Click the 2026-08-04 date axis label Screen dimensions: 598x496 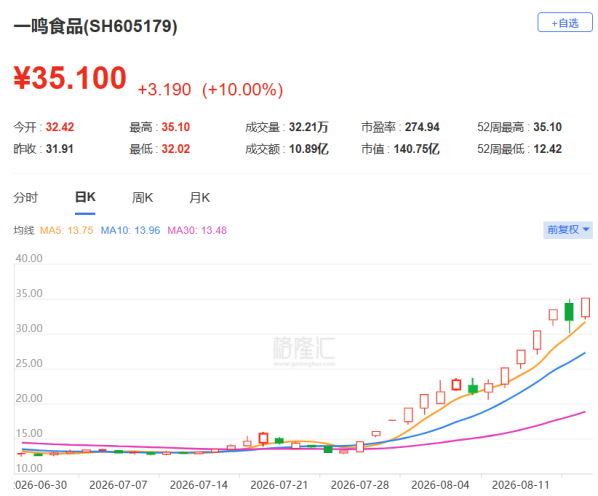pyautogui.click(x=440, y=485)
